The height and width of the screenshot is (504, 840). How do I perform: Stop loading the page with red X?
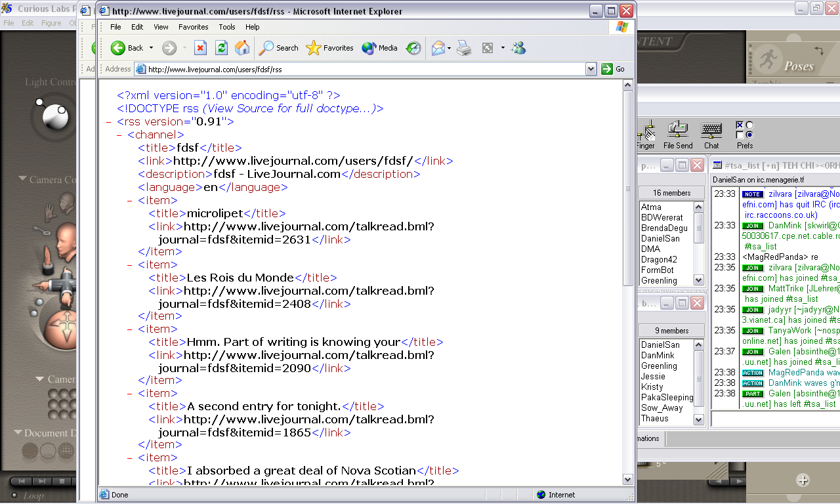pos(201,48)
